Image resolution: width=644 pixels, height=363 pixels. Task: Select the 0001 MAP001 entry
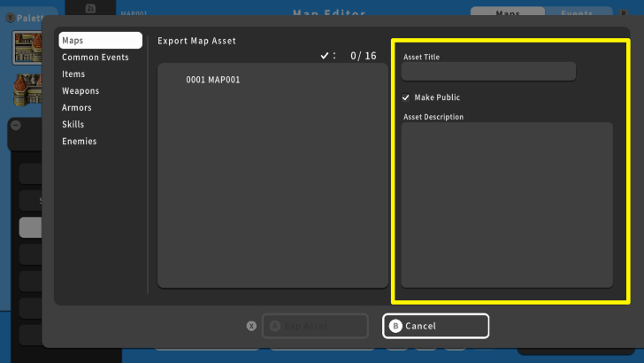(212, 80)
